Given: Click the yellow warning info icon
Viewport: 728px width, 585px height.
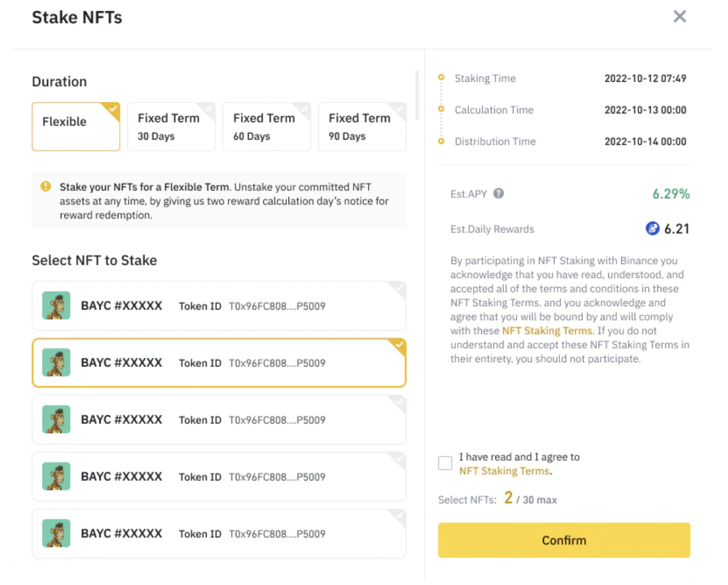Looking at the screenshot, I should tap(46, 186).
